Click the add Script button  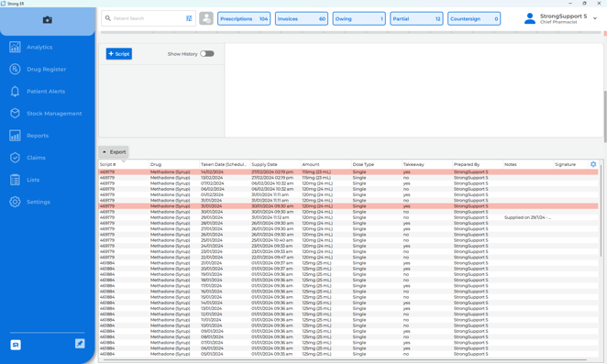tap(119, 54)
